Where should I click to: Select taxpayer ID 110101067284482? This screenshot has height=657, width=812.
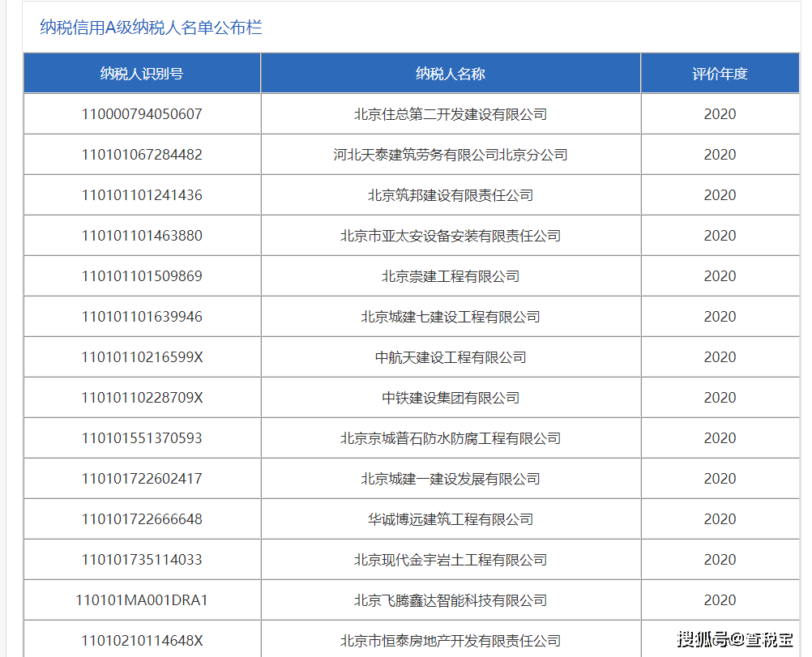142,154
